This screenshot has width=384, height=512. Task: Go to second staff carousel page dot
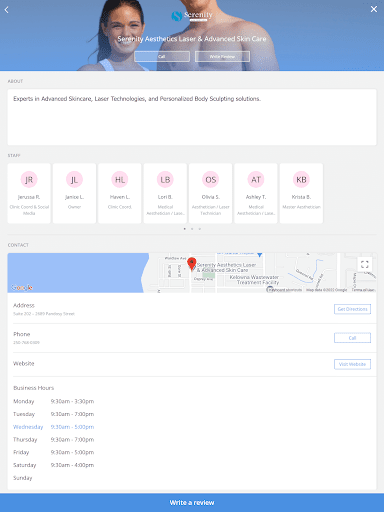click(x=192, y=229)
